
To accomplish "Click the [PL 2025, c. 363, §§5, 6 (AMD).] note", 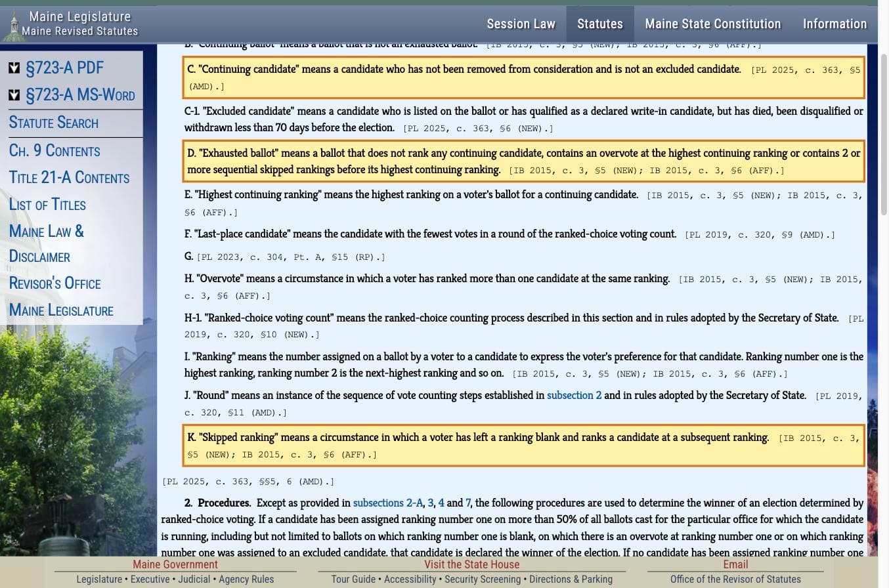I will (x=248, y=482).
